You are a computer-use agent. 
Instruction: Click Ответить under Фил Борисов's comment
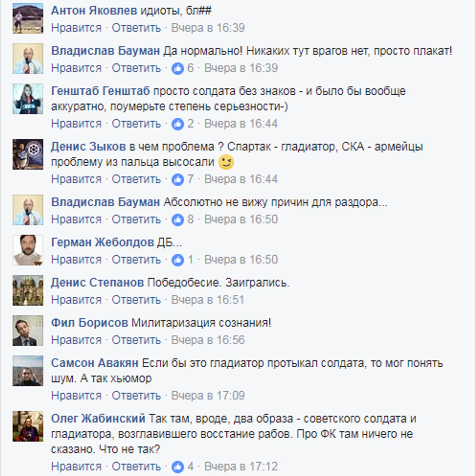click(x=136, y=340)
